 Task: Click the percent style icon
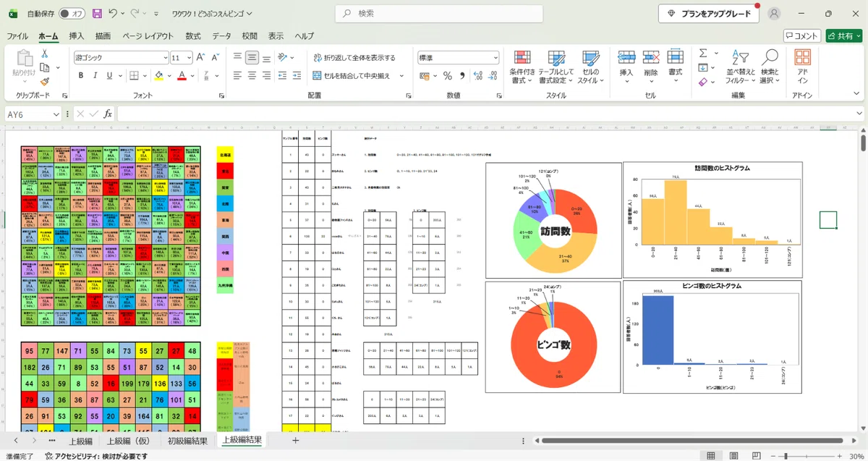click(x=447, y=75)
